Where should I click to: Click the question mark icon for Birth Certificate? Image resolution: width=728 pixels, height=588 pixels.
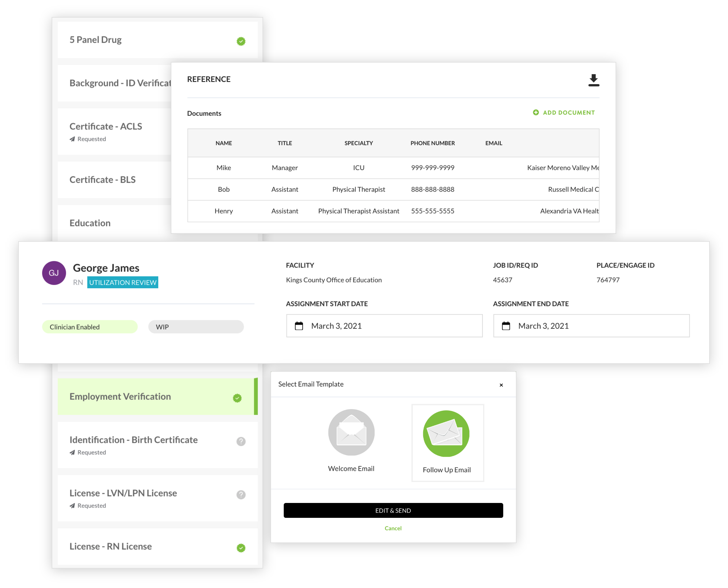(x=241, y=441)
